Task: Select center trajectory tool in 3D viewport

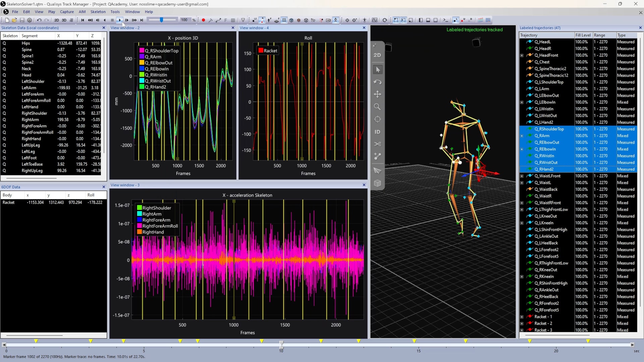Action: (x=378, y=119)
